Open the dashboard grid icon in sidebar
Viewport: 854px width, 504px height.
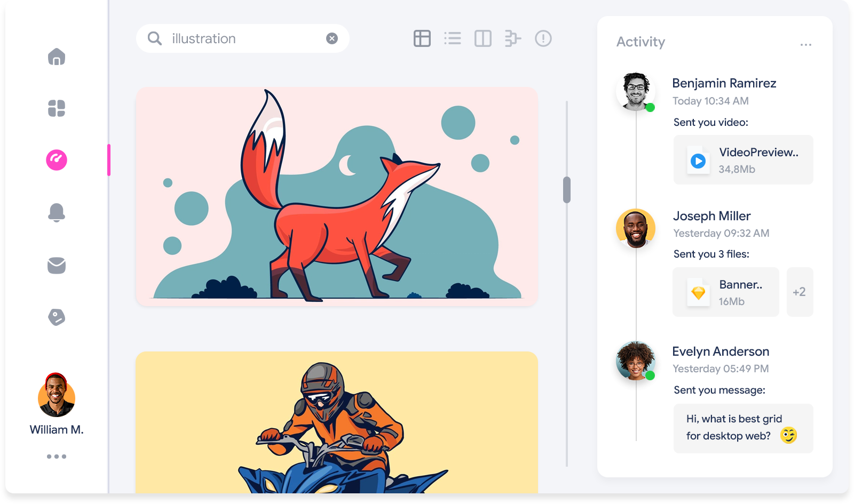coord(57,108)
